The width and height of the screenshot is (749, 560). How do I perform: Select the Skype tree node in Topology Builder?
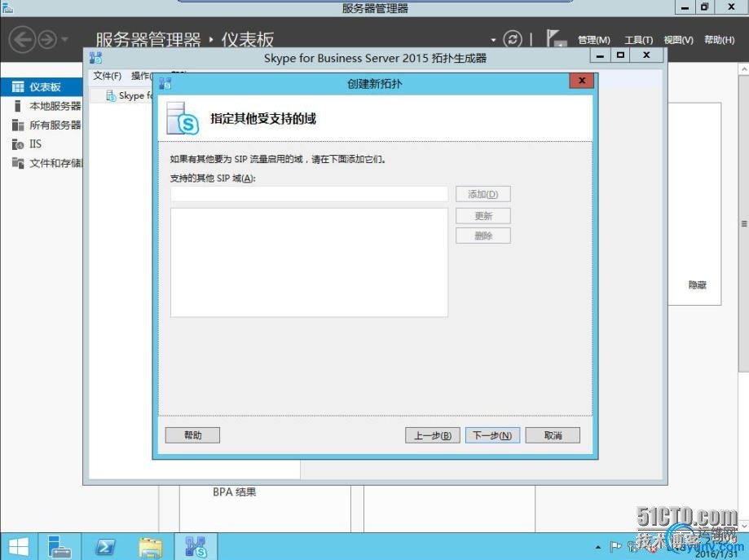[129, 95]
